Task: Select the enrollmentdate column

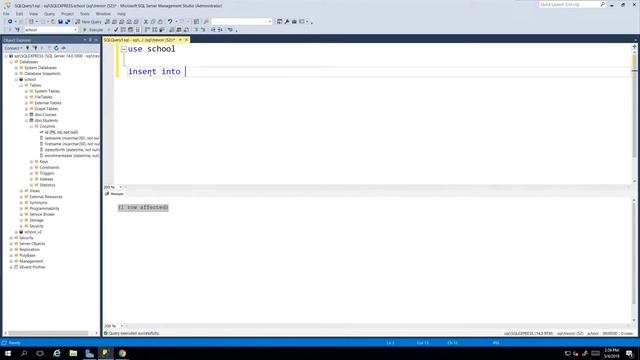Action: coord(72,156)
